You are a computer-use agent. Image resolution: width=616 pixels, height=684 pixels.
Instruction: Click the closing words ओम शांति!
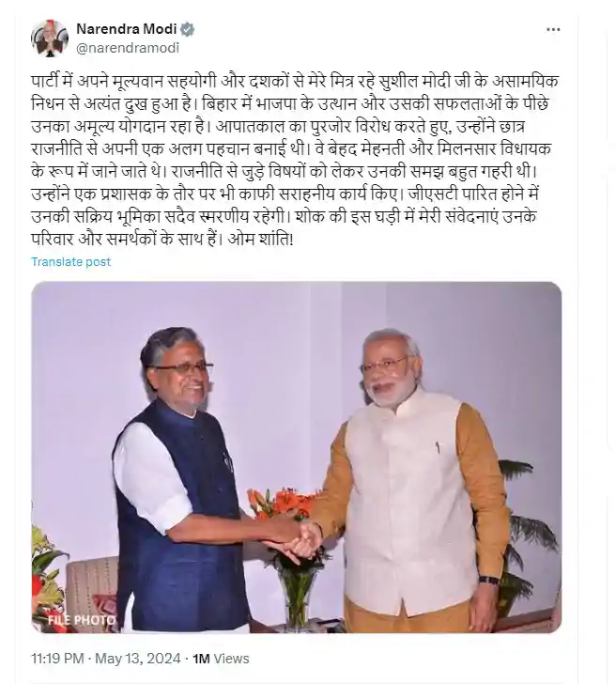click(x=261, y=239)
